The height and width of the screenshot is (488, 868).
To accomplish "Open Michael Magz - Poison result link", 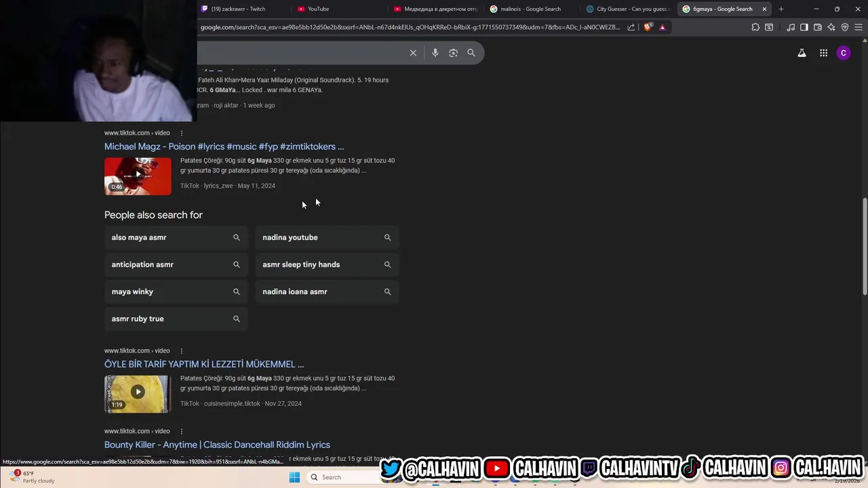I will (x=224, y=146).
